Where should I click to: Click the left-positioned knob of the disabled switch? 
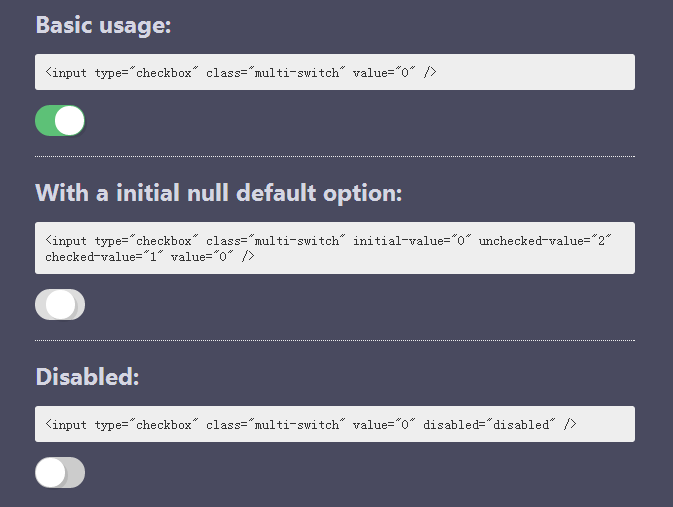click(x=50, y=472)
